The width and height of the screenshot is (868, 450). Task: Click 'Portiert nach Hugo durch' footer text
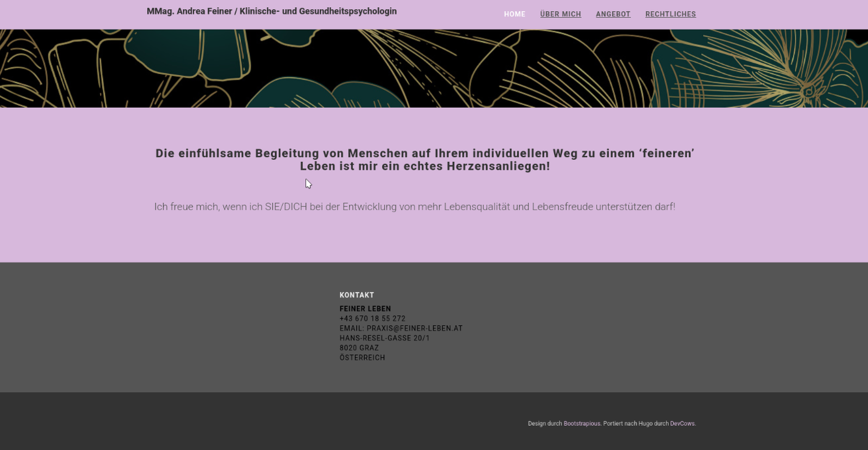click(x=636, y=424)
